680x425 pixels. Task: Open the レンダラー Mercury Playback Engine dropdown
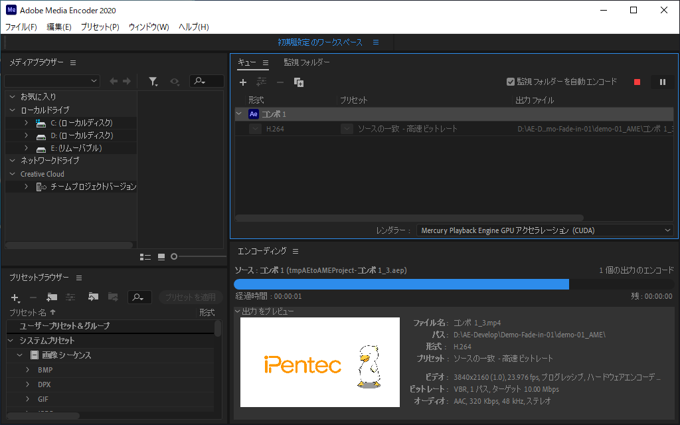point(545,230)
